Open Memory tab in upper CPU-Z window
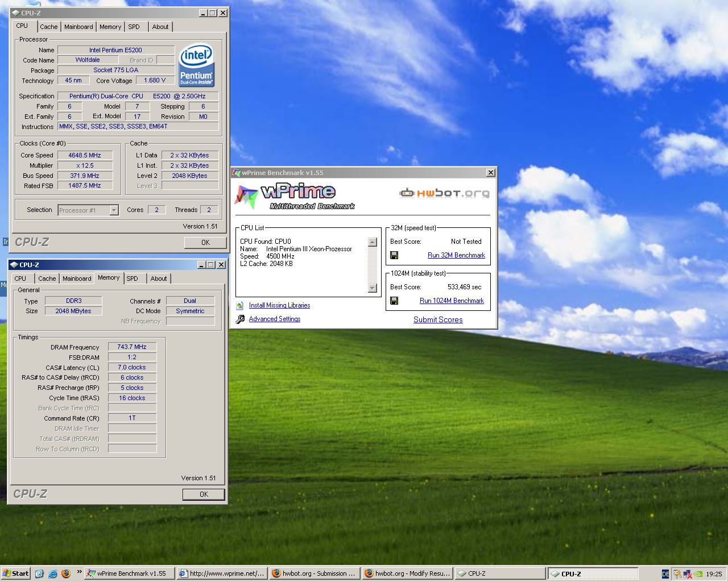This screenshot has height=582, width=728. (x=110, y=27)
